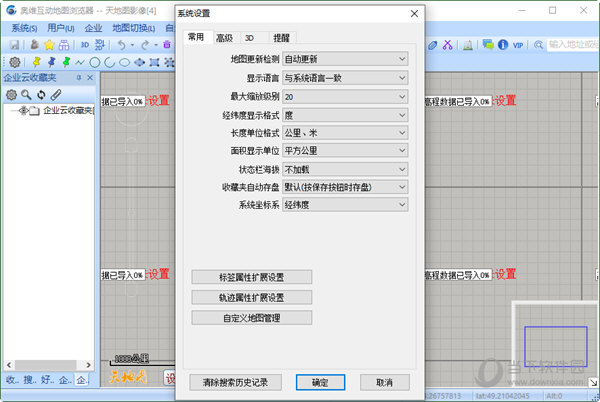Viewport: 600px width, 402px height.
Task: Open the 地图更新检测 dropdown
Action: [345, 60]
